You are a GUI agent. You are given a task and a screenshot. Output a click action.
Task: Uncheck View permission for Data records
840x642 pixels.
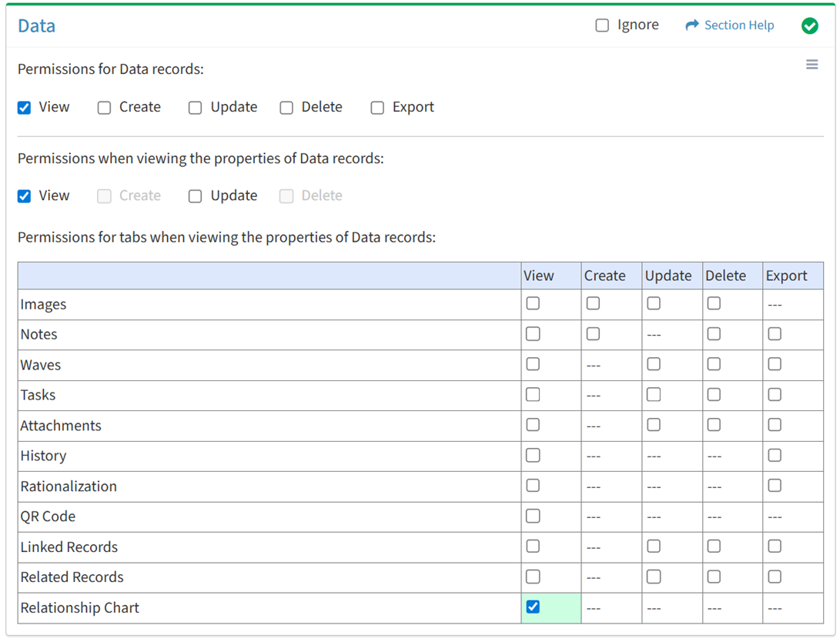[25, 108]
